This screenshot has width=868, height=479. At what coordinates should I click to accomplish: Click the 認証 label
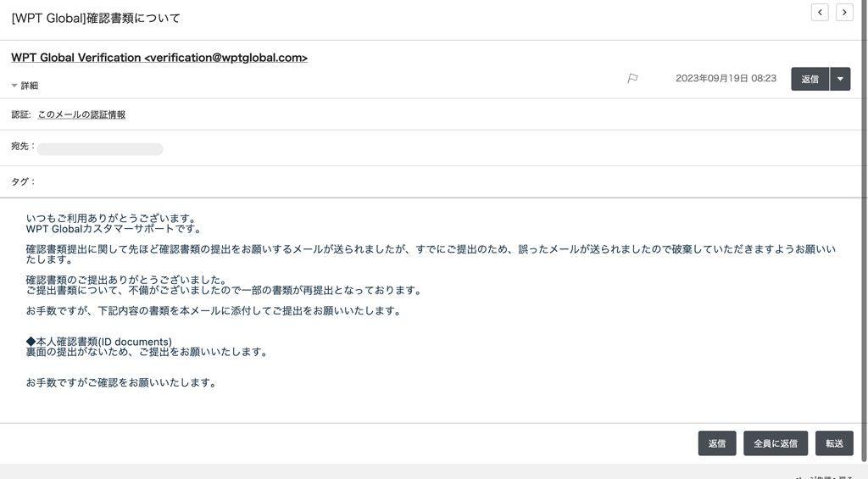tap(20, 114)
